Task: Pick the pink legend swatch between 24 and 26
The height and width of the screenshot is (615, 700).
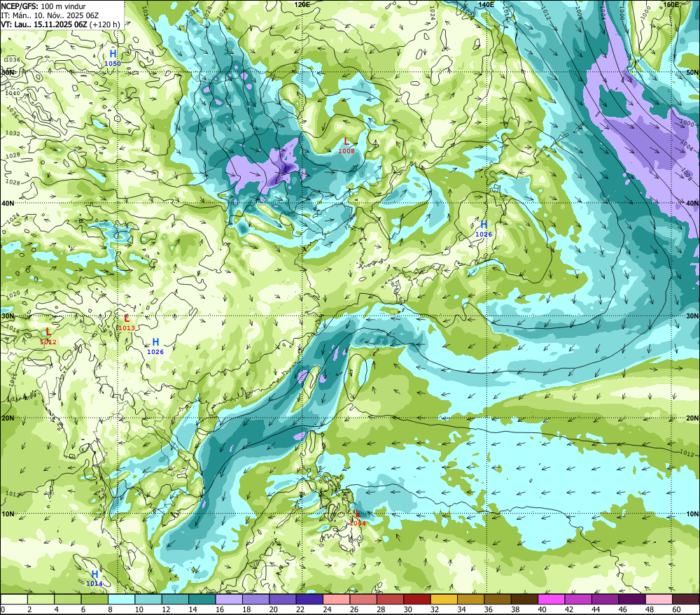Action: point(337,599)
